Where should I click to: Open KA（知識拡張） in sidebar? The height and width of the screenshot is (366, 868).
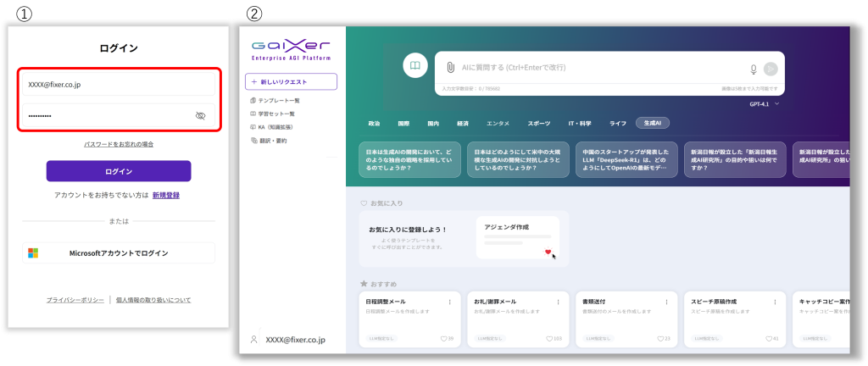[x=275, y=126]
